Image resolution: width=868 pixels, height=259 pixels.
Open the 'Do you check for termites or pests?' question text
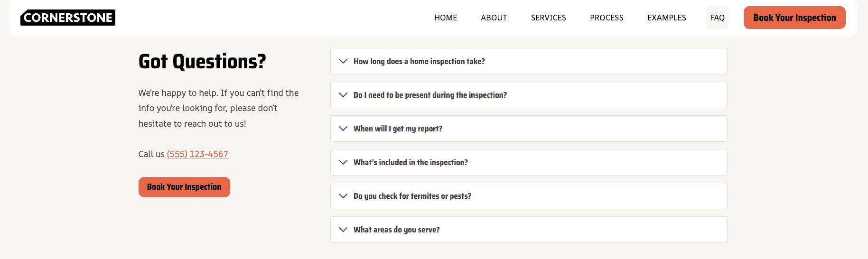click(412, 196)
